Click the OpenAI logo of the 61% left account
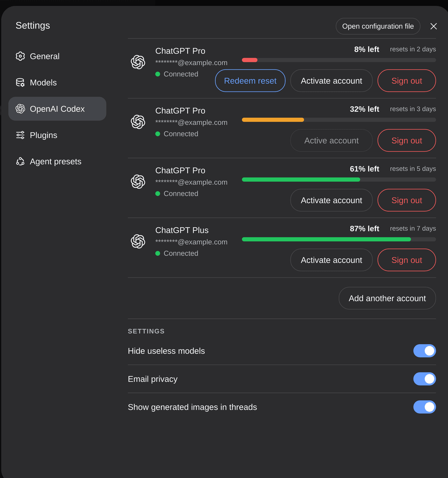 pos(138,182)
